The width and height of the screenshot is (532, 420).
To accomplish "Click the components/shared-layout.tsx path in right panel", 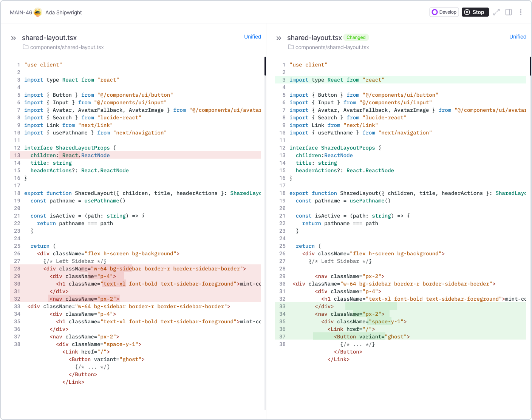I will click(x=332, y=47).
